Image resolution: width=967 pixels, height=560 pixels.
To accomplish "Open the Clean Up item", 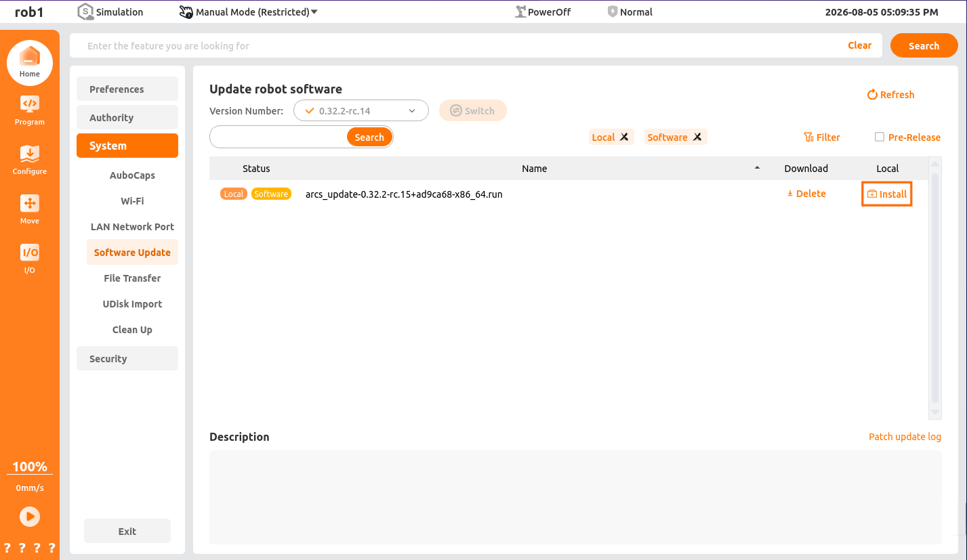I will 132,330.
